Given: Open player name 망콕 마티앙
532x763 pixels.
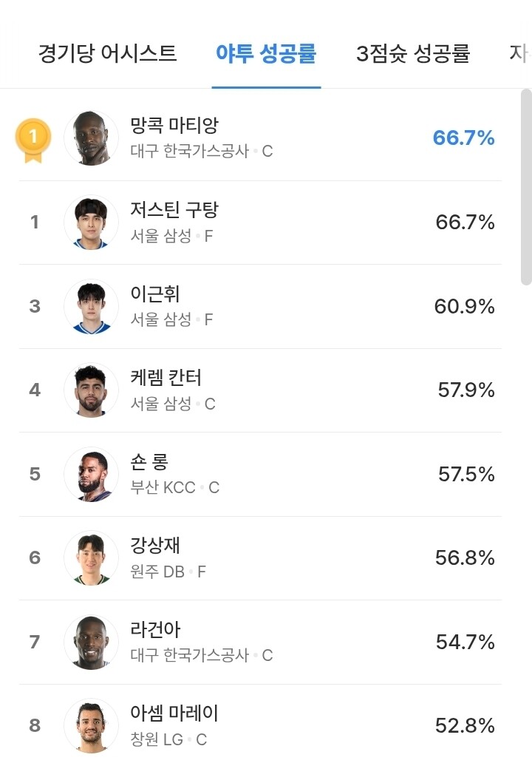Looking at the screenshot, I should (x=174, y=126).
